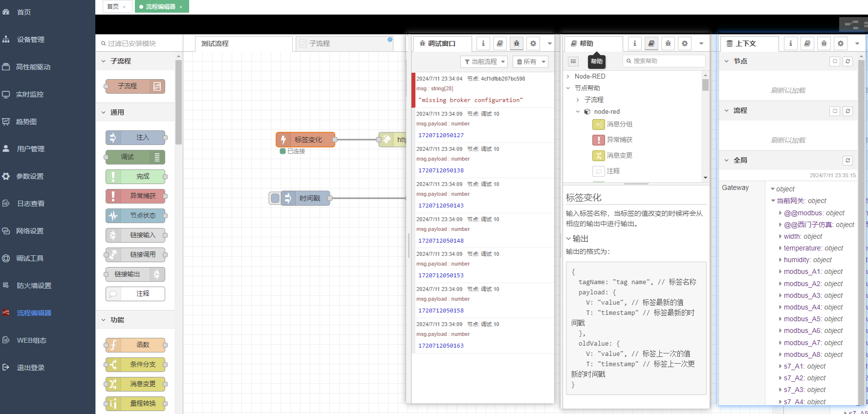Select the 调试 palette node
868x414 pixels.
tap(135, 157)
